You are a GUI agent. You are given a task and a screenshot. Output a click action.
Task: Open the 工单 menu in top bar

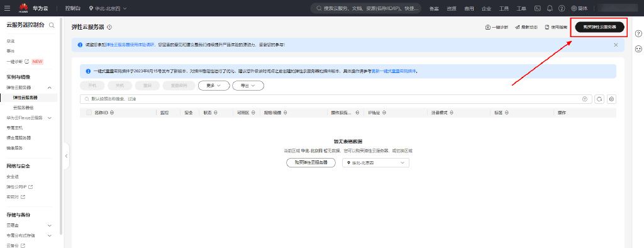[x=521, y=8]
